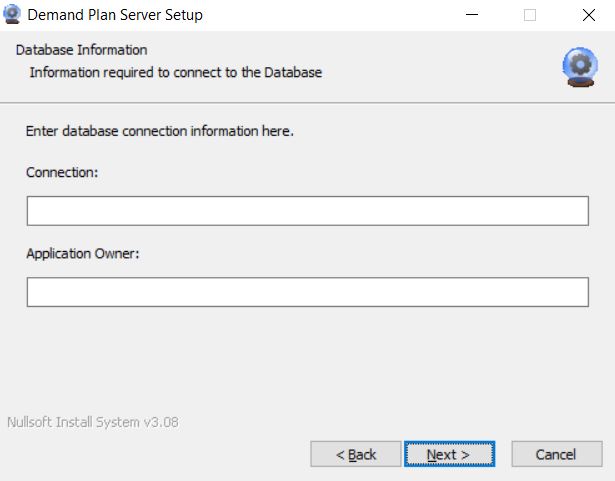615x481 pixels.
Task: Click the empty title bar area
Action: click(x=330, y=15)
